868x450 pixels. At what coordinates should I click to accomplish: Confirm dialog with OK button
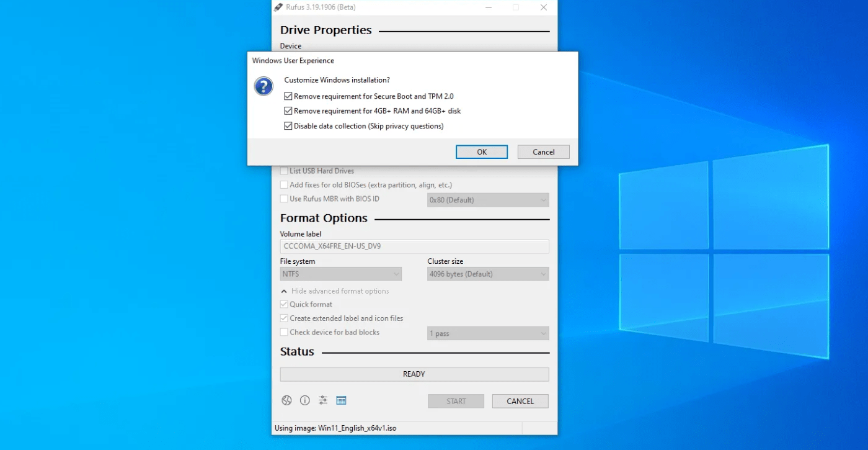pos(482,152)
